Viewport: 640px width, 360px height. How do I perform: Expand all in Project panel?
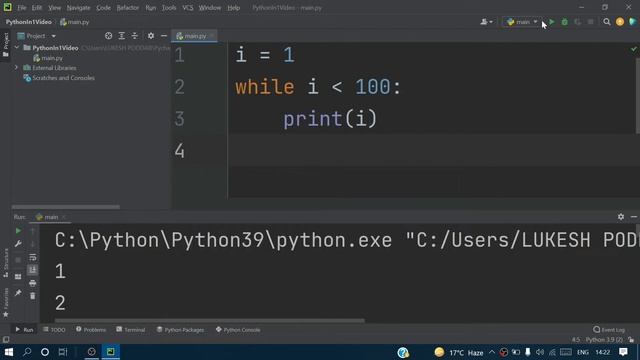tap(122, 36)
